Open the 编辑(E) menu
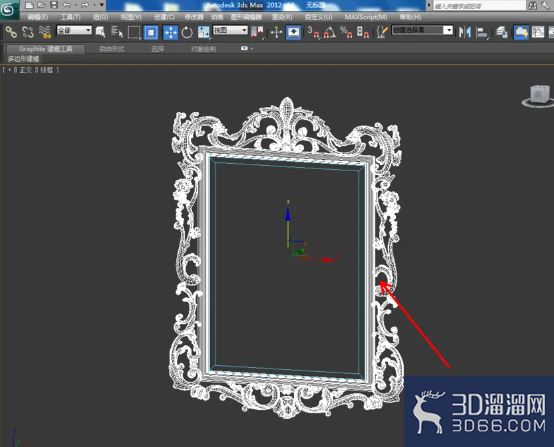This screenshot has height=447, width=554. coord(38,17)
